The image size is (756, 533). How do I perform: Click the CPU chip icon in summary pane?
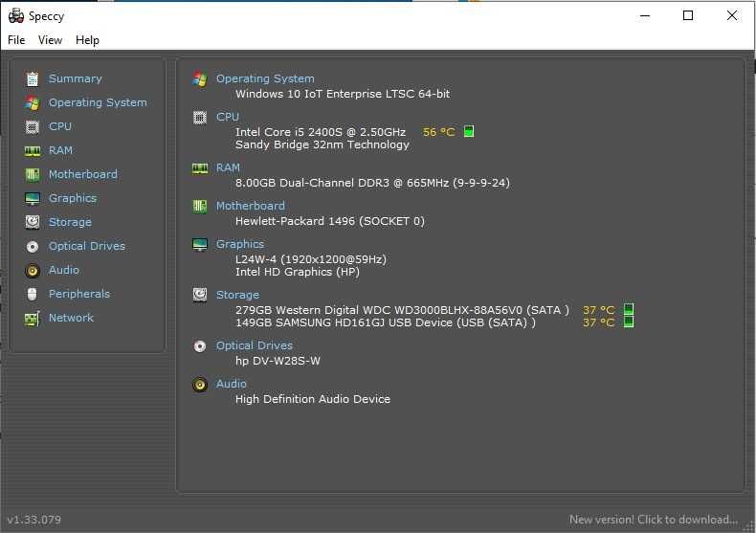pyautogui.click(x=200, y=117)
